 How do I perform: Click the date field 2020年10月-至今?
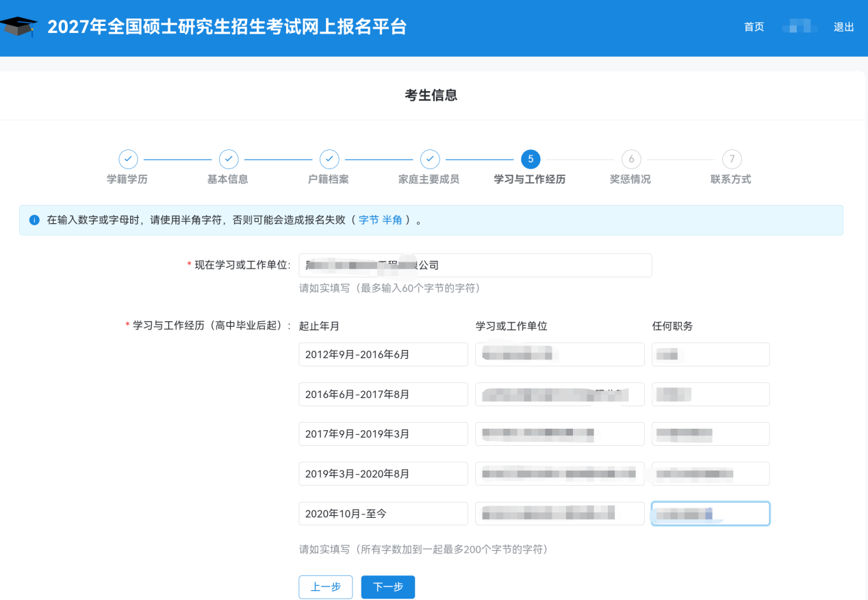383,514
